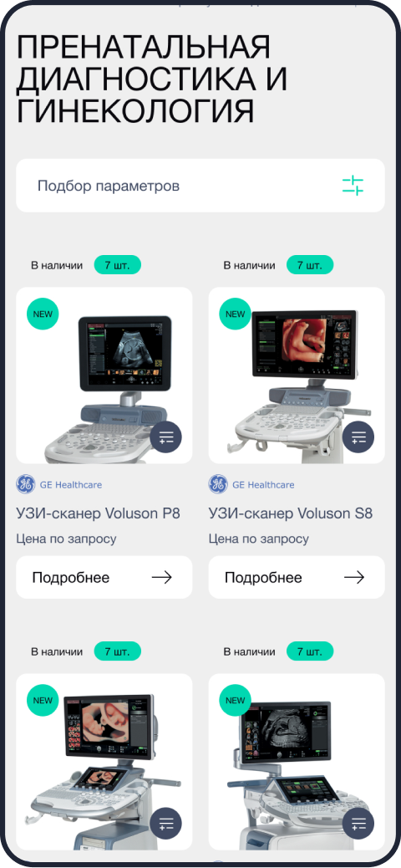Click the NEW badge on Voluson P8
This screenshot has width=401, height=868.
coord(43,314)
